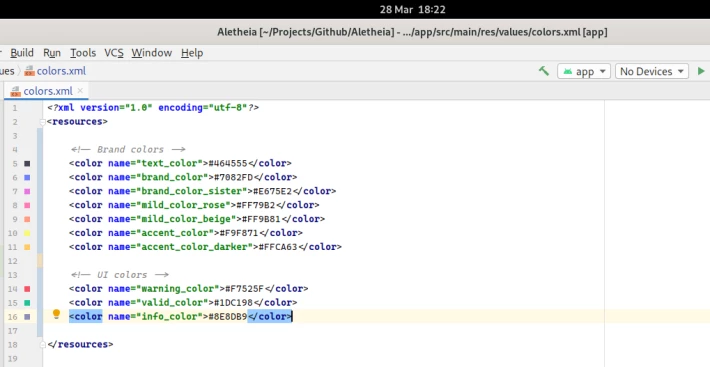Click the hex value #464555
The width and height of the screenshot is (710, 367).
click(x=228, y=163)
